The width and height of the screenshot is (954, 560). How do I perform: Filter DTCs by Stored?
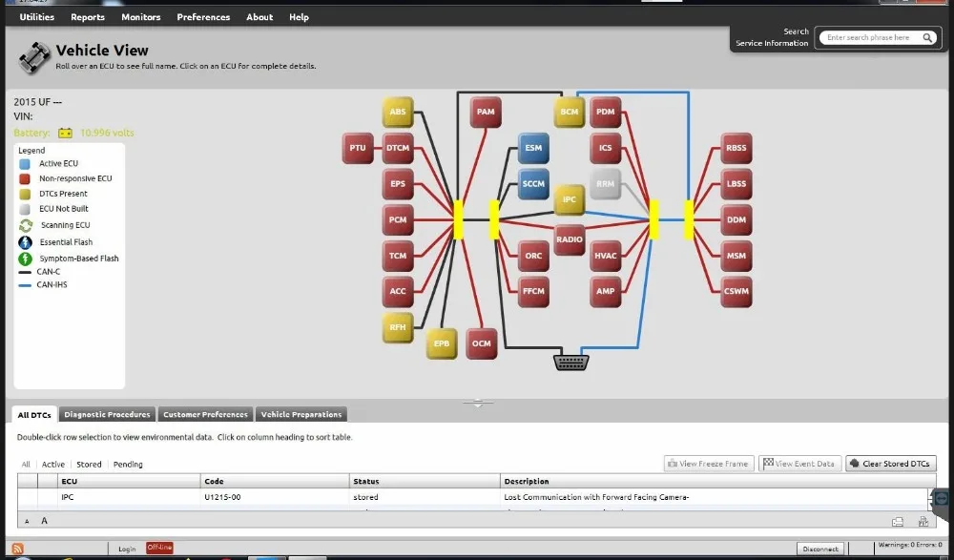coord(89,465)
